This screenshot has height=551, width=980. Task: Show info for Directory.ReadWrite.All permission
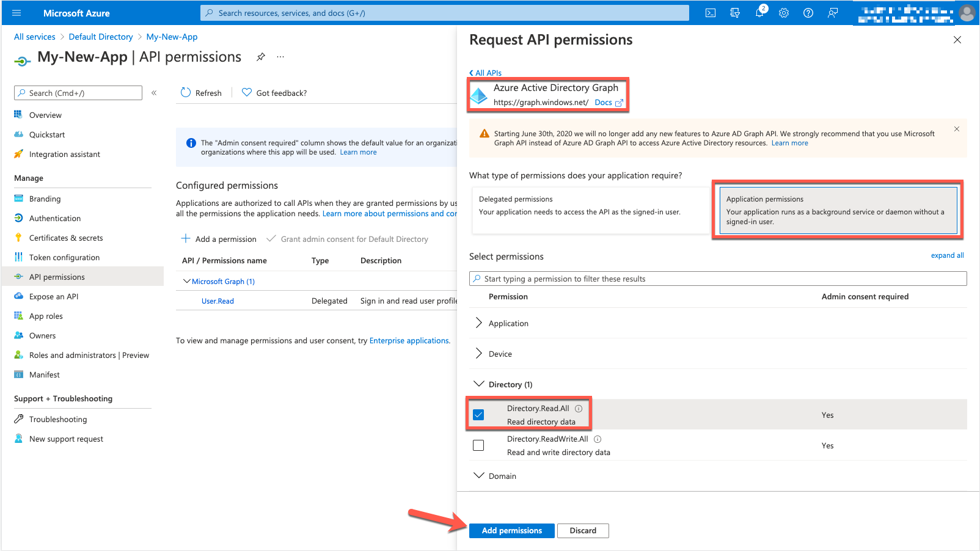point(598,439)
